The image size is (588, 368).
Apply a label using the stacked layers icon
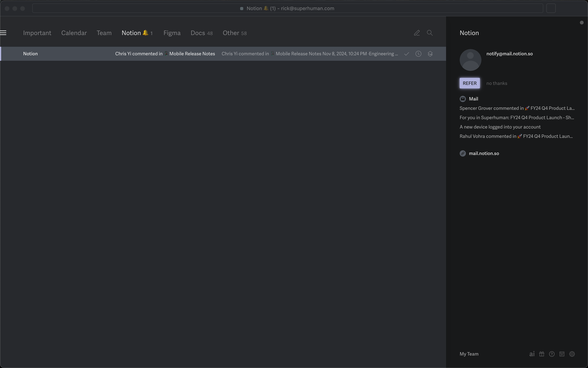430,54
